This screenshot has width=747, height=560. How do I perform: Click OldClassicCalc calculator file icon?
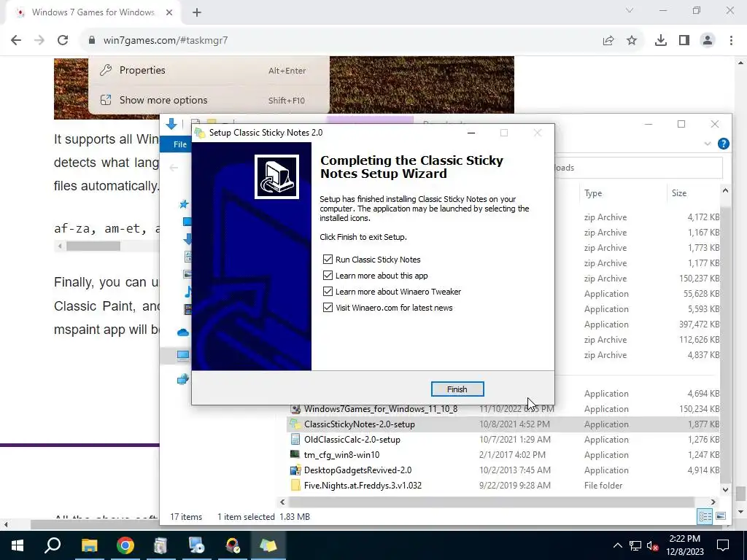click(295, 440)
